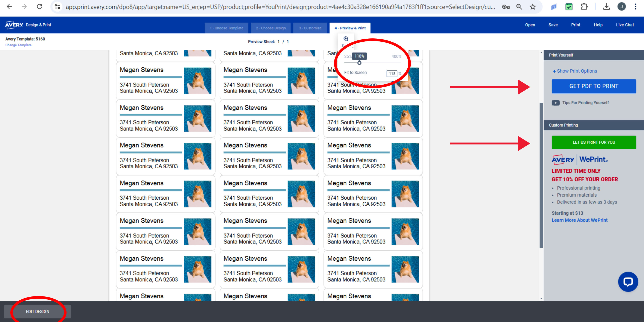Click the zoom lens icon in the address bar
The image size is (644, 322).
519,7
